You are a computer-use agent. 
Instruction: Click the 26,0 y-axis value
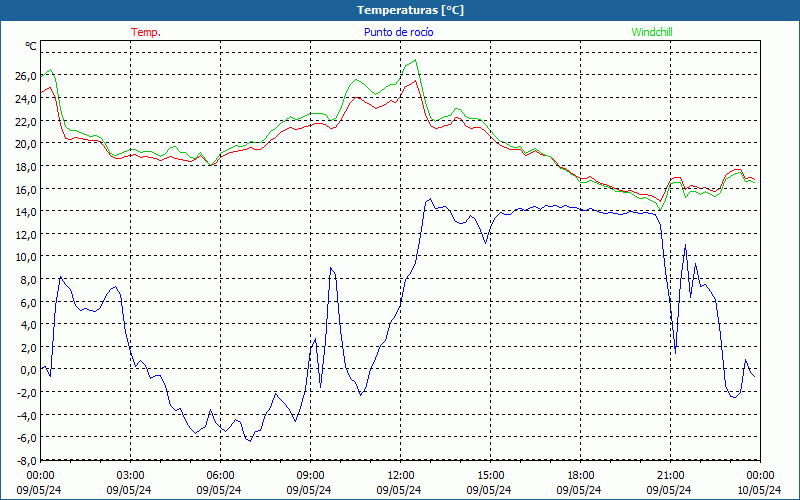[26, 76]
